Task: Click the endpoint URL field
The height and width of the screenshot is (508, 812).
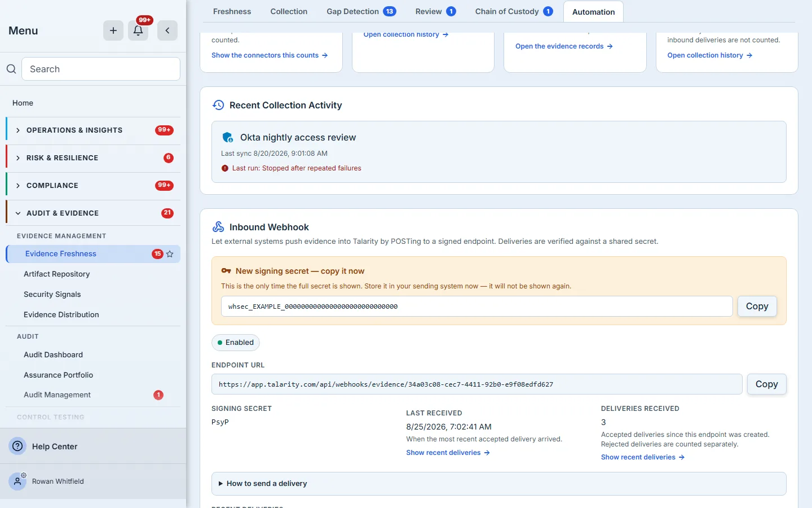Action: click(x=476, y=384)
